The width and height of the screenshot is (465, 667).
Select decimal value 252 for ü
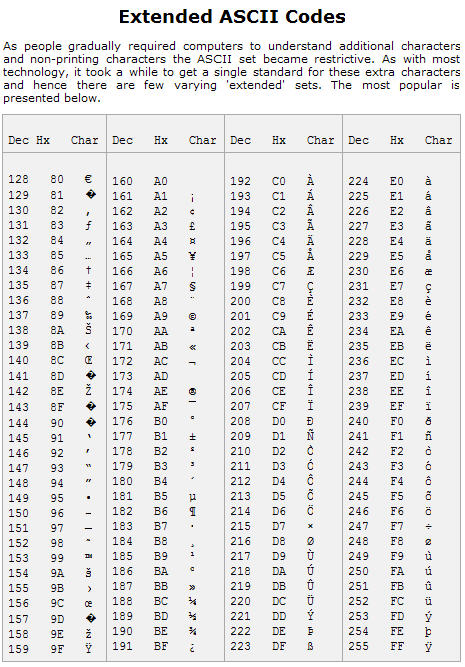[358, 601]
